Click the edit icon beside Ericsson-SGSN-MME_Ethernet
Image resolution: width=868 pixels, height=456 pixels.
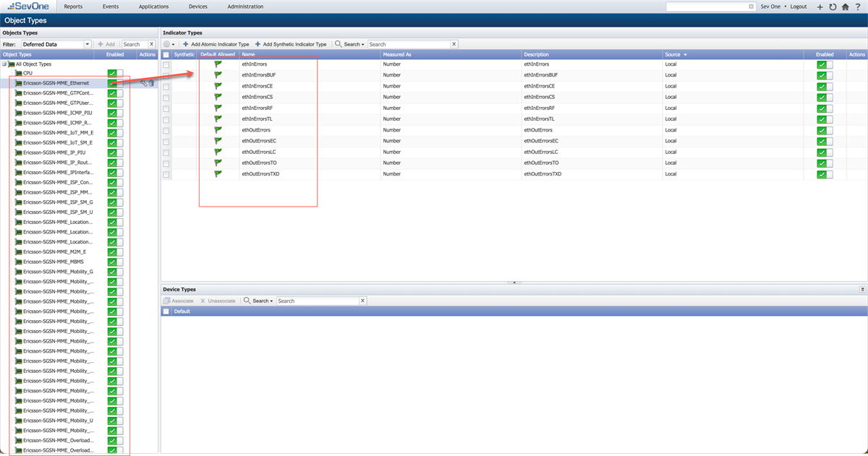pos(144,83)
